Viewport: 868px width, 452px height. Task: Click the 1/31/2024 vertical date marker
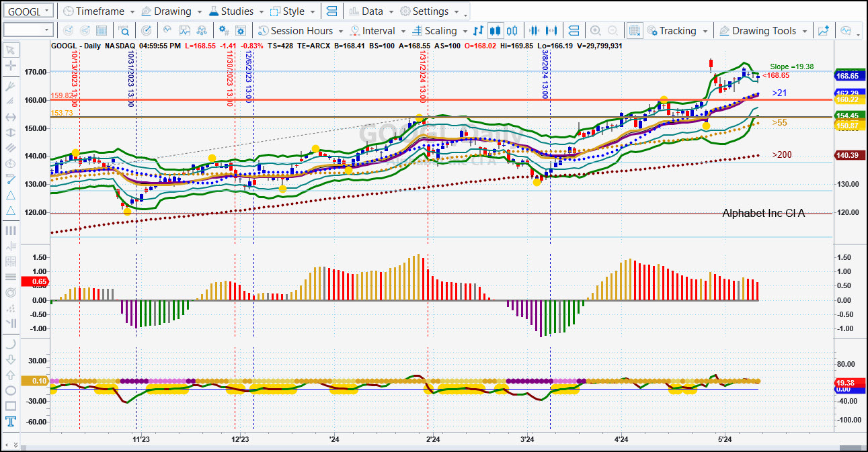click(423, 77)
